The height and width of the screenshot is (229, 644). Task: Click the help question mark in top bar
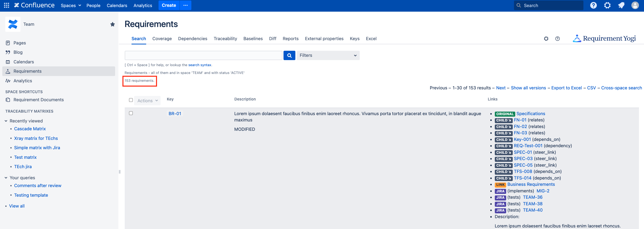click(593, 5)
